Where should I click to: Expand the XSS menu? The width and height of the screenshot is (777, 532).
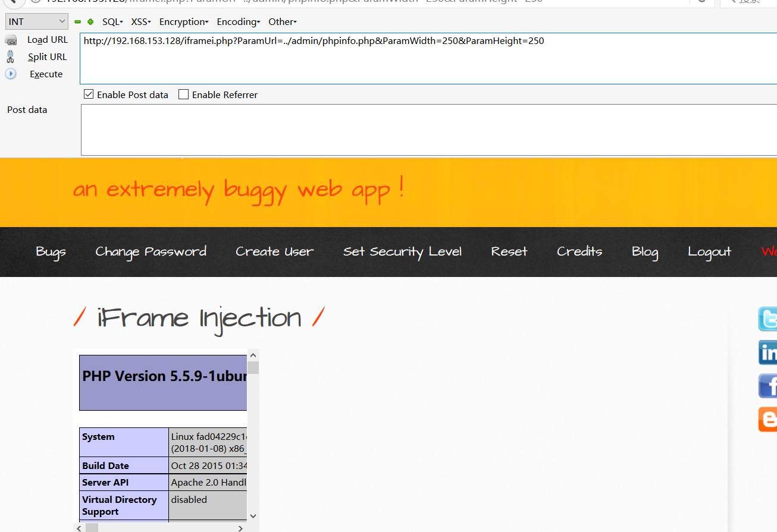tap(141, 22)
